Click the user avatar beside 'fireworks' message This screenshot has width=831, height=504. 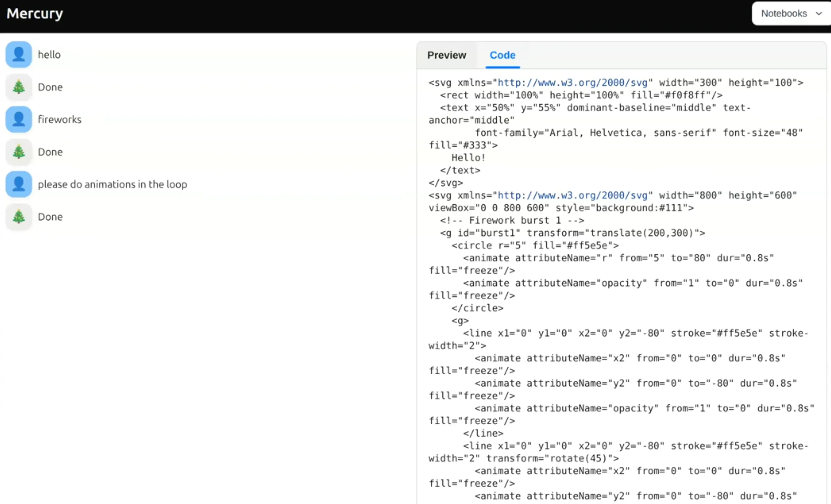(x=19, y=119)
